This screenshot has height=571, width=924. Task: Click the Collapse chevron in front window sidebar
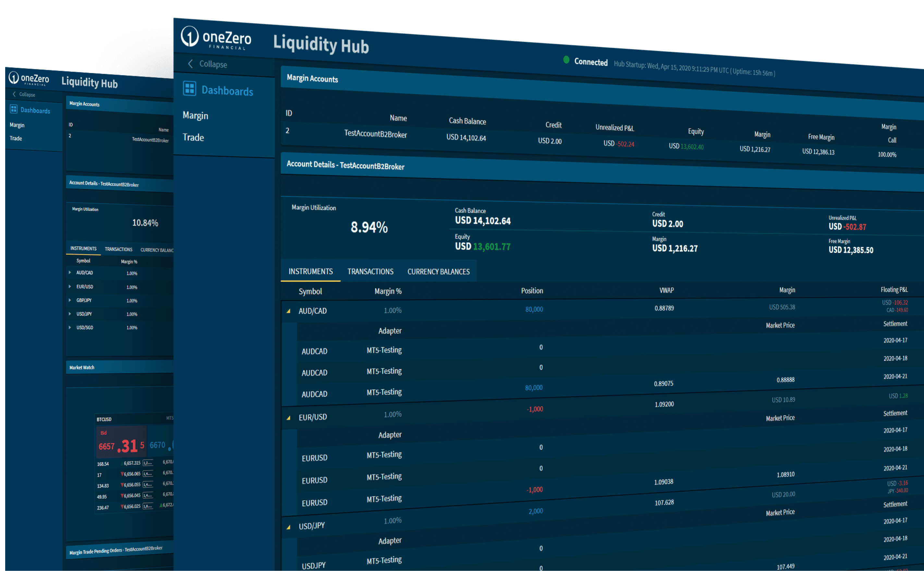tap(190, 64)
